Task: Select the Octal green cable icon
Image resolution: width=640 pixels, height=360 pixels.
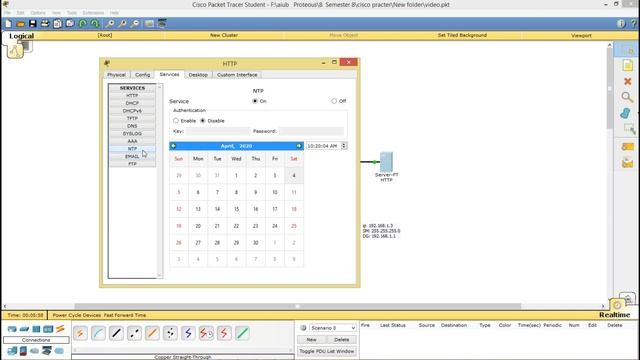Action: point(242,333)
